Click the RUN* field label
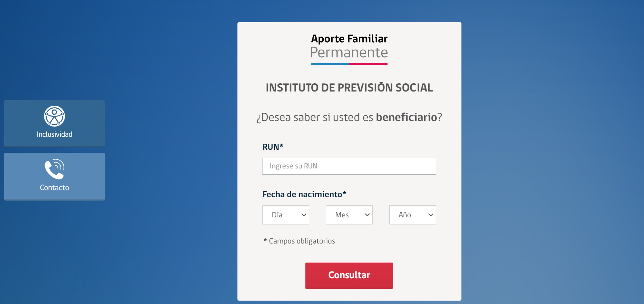The height and width of the screenshot is (304, 644). (273, 147)
